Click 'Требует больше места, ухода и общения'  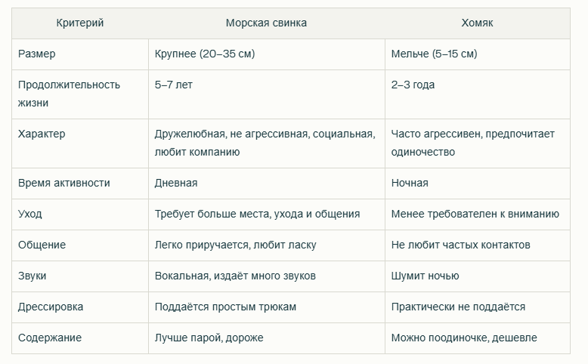266,214
